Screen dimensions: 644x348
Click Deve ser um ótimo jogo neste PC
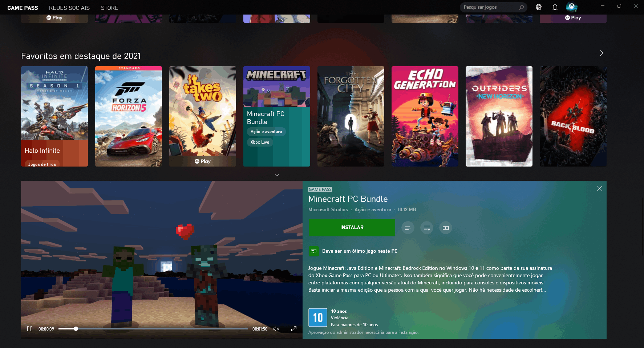point(360,251)
